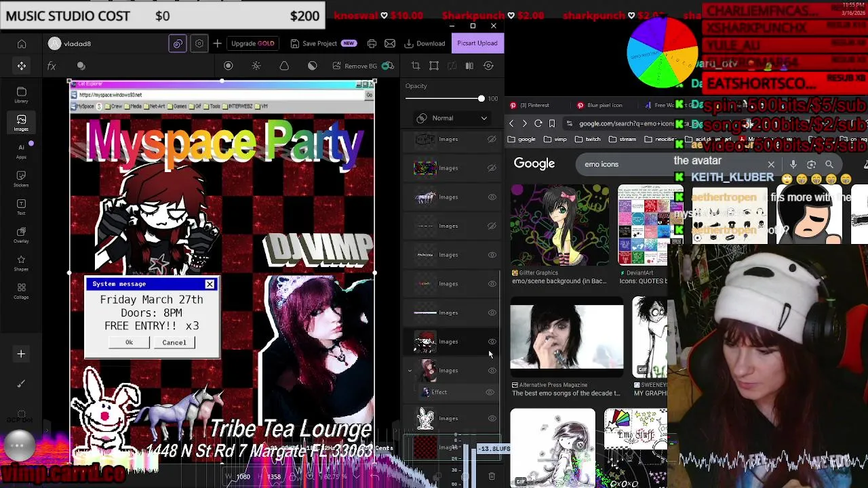
Task: Open the twitch bookmarks folder
Action: pyautogui.click(x=588, y=139)
